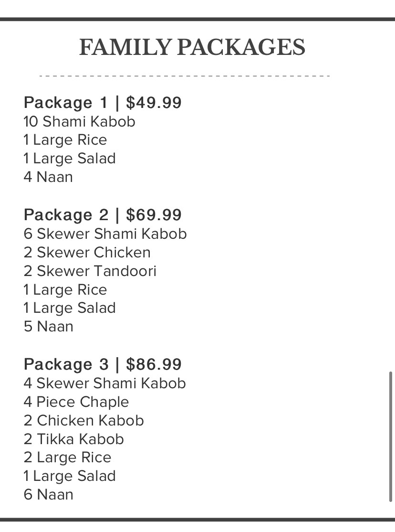Image resolution: width=395 pixels, height=532 pixels.
Task: Tap the 2 Large Rice item
Action: pyautogui.click(x=67, y=458)
